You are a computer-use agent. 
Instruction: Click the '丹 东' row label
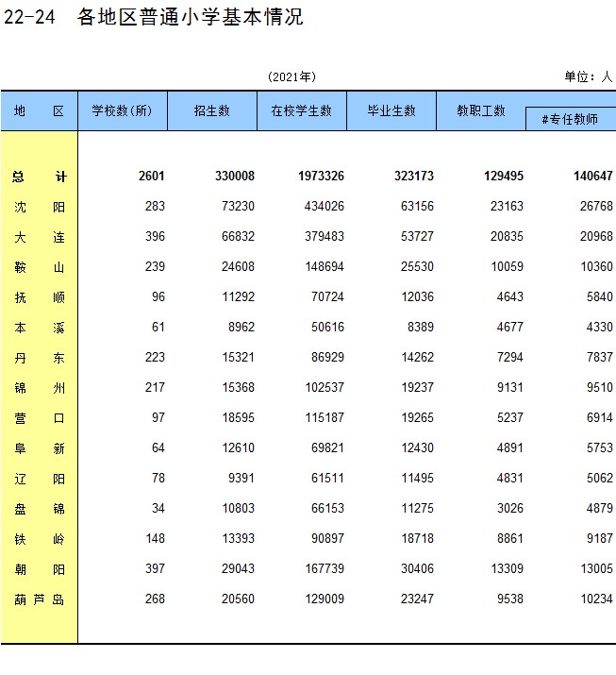(39, 358)
